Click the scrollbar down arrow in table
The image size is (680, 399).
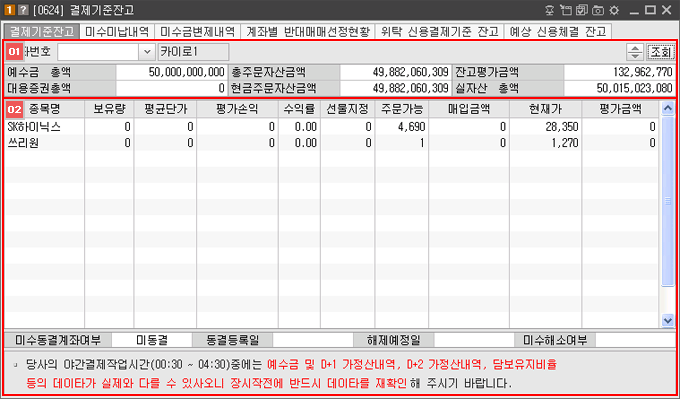pyautogui.click(x=667, y=321)
